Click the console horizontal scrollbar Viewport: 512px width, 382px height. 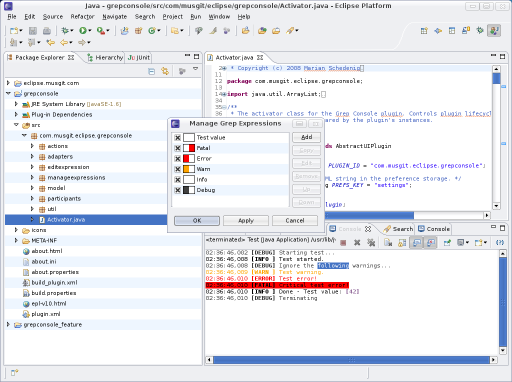351,360
